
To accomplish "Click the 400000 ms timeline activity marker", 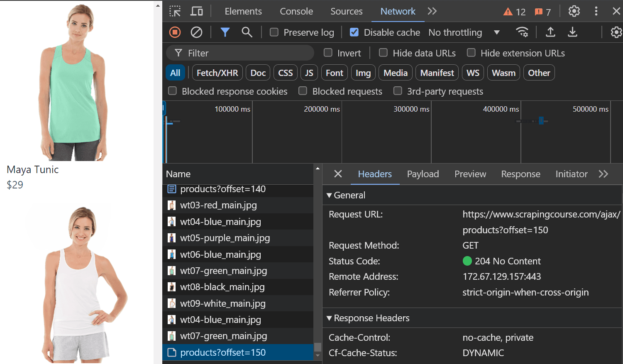I will pyautogui.click(x=541, y=121).
